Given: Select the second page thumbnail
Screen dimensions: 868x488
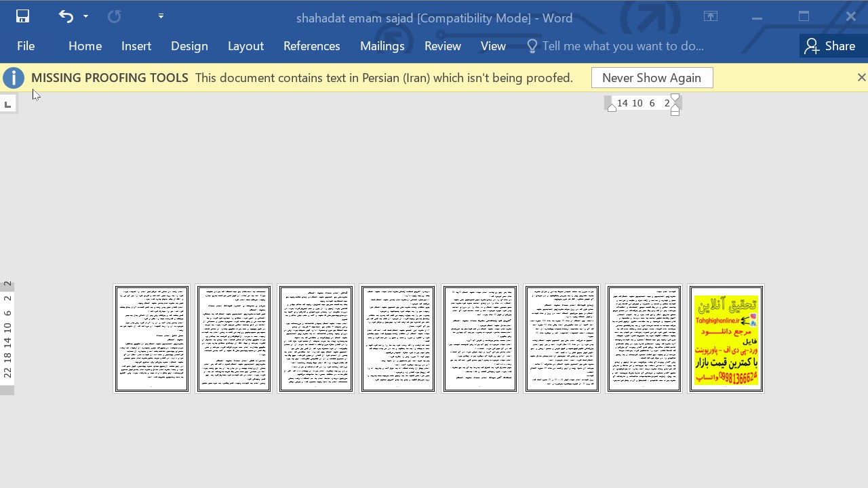Looking at the screenshot, I should click(234, 339).
